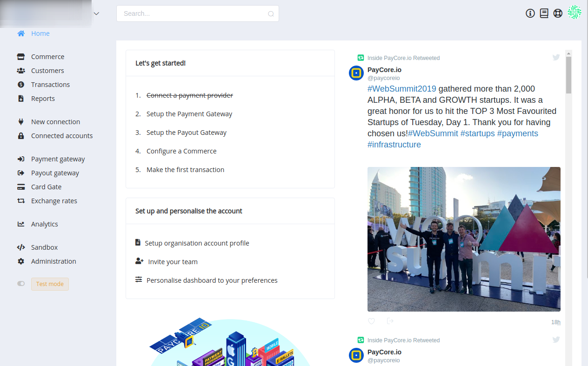The image size is (588, 366).
Task: Open Administration in sidebar
Action: click(53, 261)
